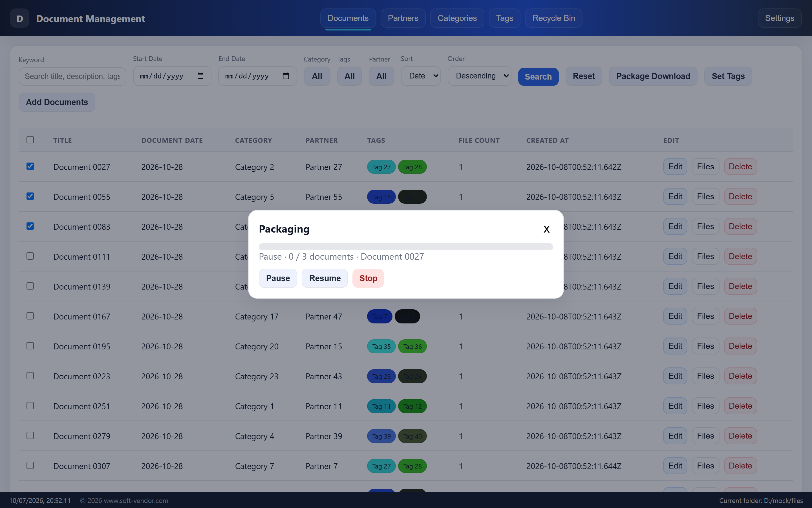Click the Tag 27 chip on Document 0027

[381, 167]
